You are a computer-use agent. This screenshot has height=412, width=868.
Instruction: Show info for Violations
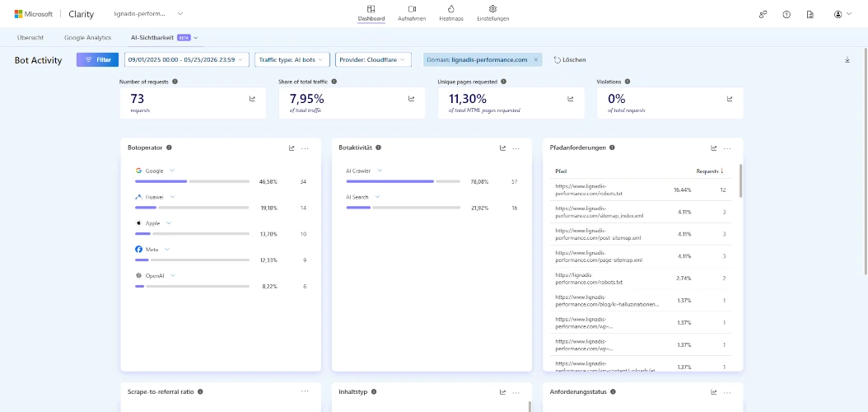click(x=628, y=82)
